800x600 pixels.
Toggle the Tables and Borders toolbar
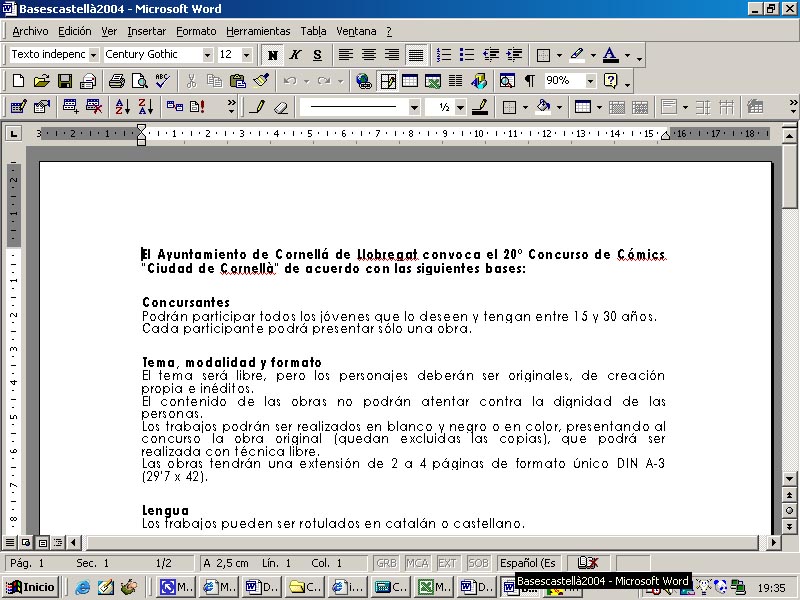click(x=388, y=81)
